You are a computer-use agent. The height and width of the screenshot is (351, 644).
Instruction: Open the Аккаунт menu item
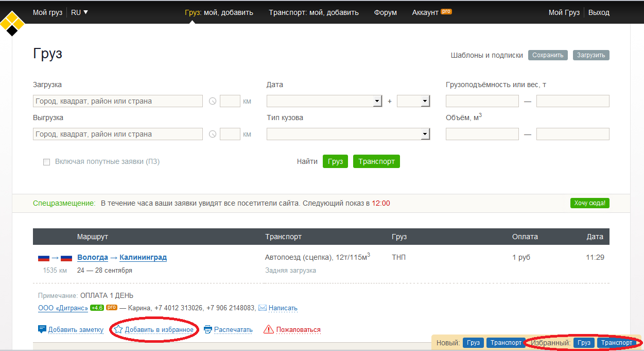pyautogui.click(x=425, y=12)
